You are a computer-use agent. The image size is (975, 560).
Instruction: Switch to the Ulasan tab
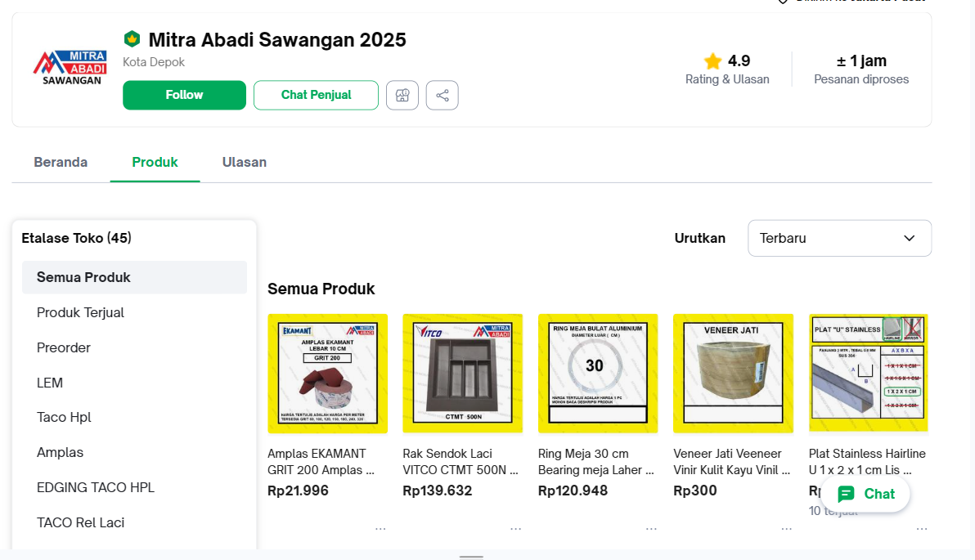[245, 162]
